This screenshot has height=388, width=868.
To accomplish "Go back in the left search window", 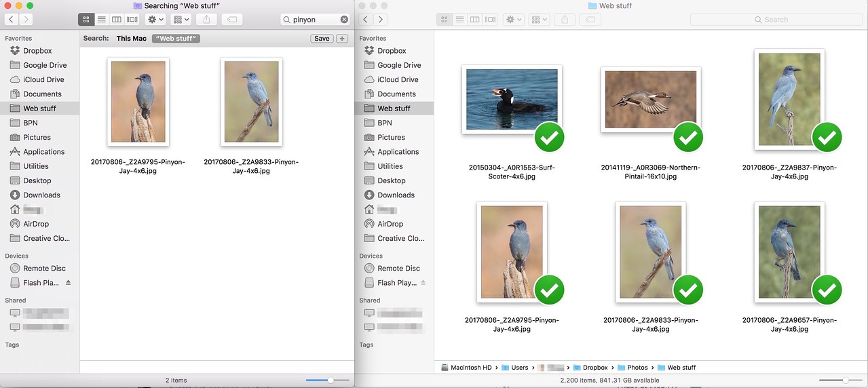I will [x=11, y=20].
